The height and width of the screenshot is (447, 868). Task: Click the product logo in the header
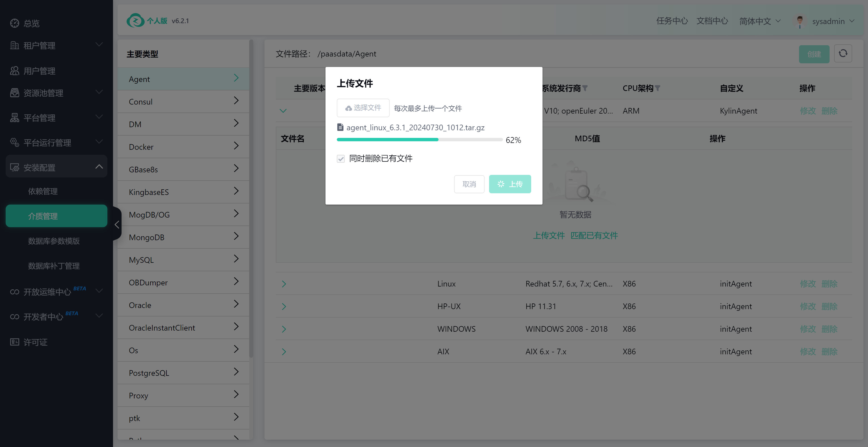coord(135,21)
